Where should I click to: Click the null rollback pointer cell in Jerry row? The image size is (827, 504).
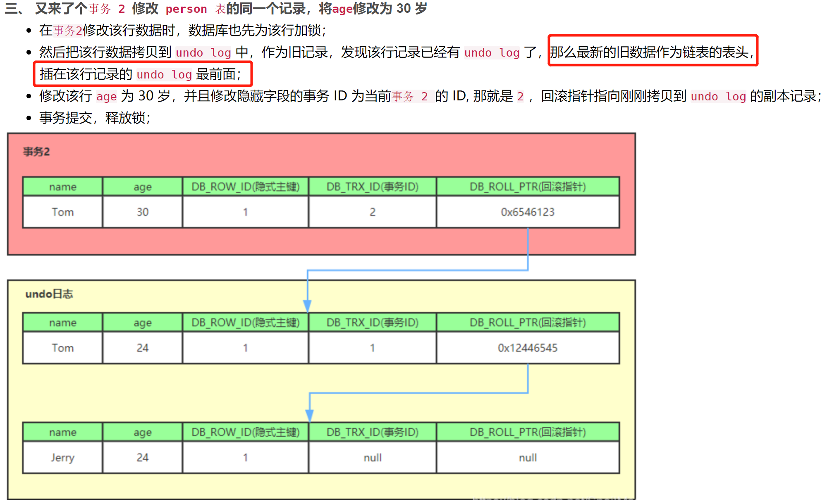527,457
